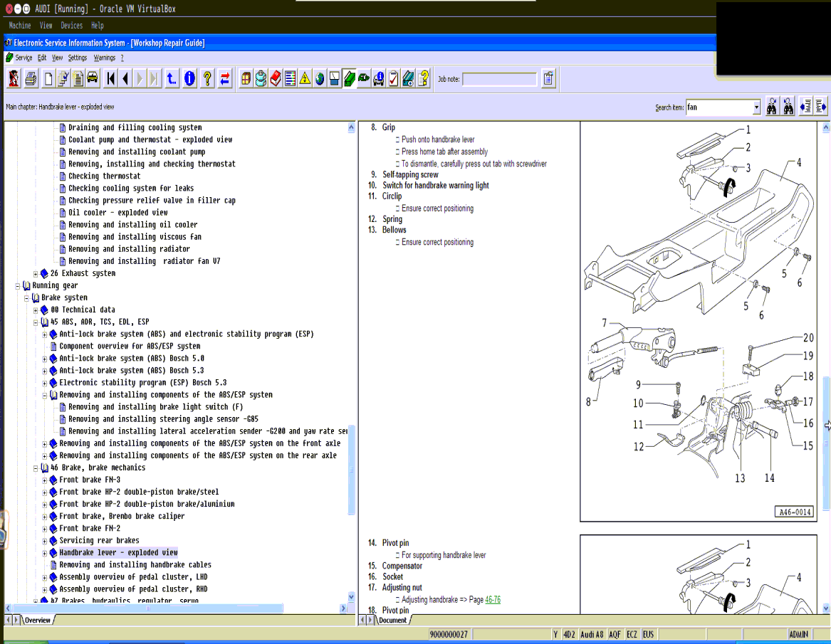Click the next search hit arrow icon
Viewport: 831px width, 644px height.
click(820, 107)
